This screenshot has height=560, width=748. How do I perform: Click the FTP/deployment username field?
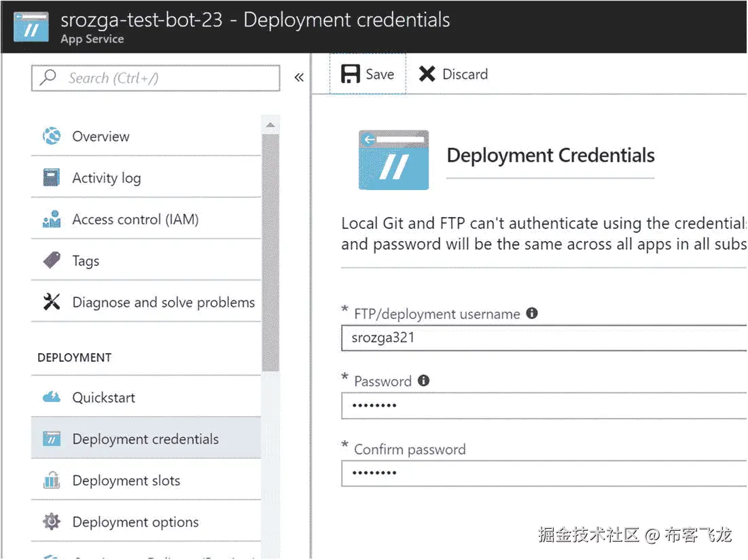(x=544, y=337)
